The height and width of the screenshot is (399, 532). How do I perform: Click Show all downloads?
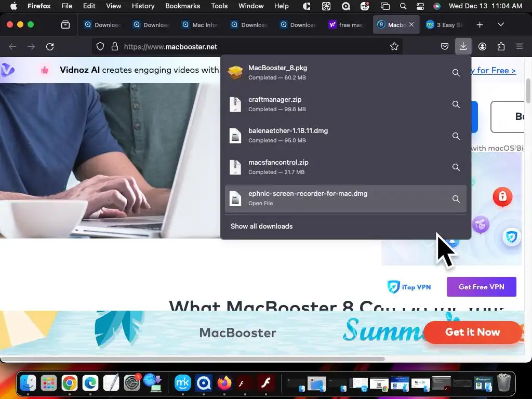[262, 227]
